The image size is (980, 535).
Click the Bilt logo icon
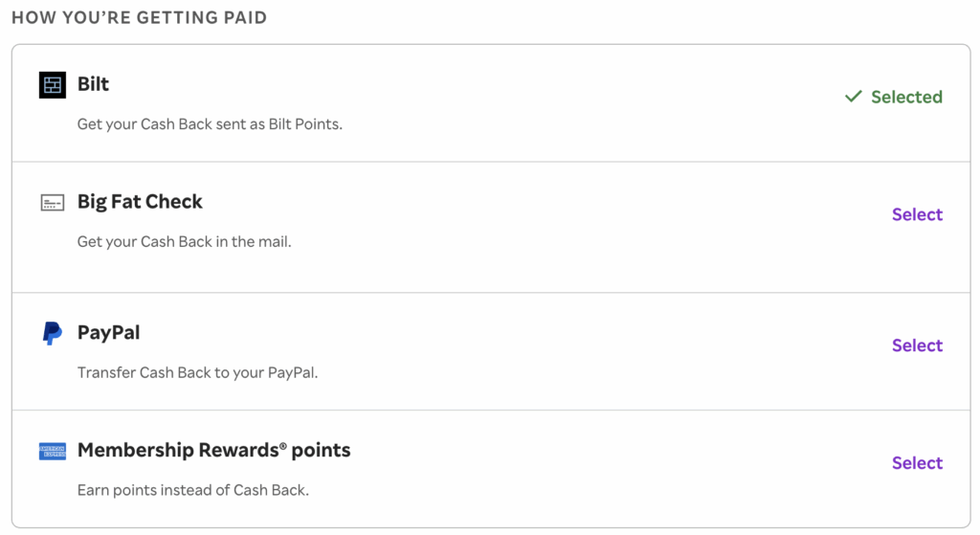point(52,85)
